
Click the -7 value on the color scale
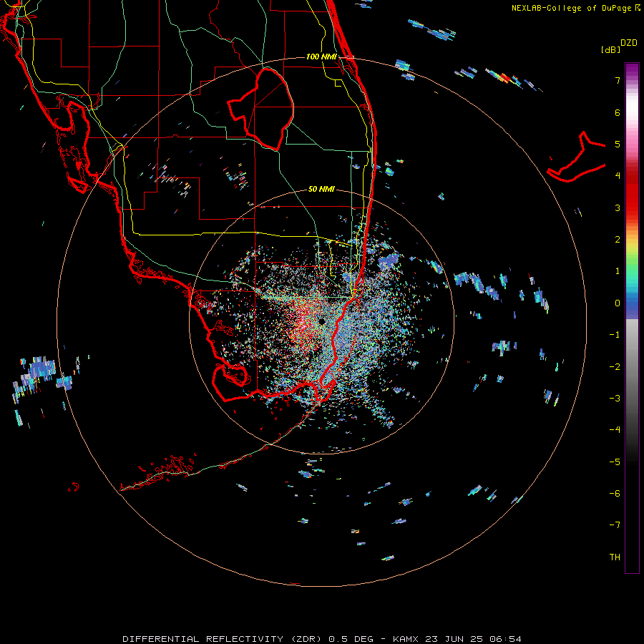click(615, 525)
